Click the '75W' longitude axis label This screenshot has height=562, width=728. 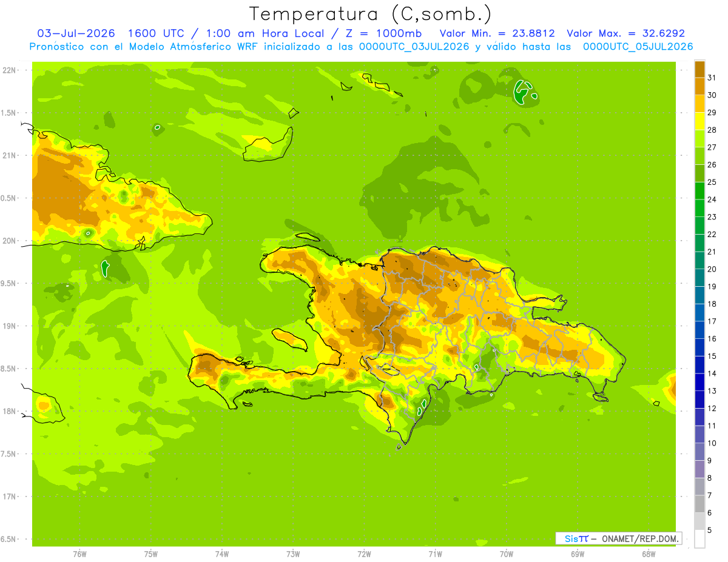click(151, 554)
